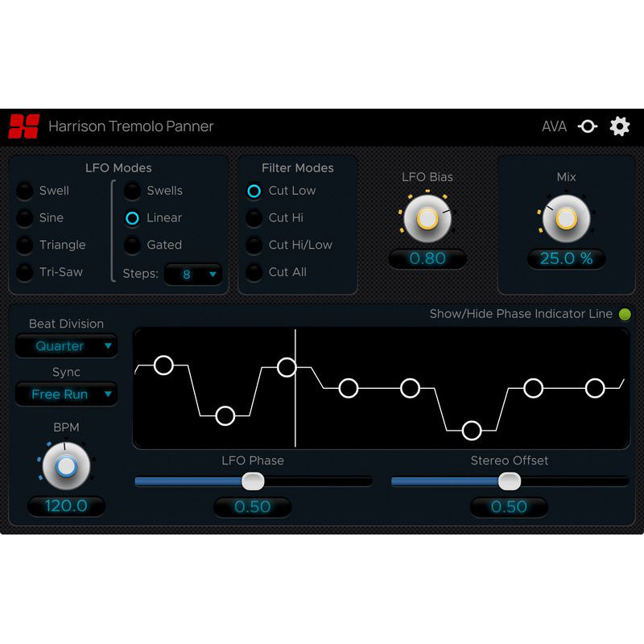Select the Linear step mode
Viewport: 644px width, 644px height.
(x=132, y=218)
